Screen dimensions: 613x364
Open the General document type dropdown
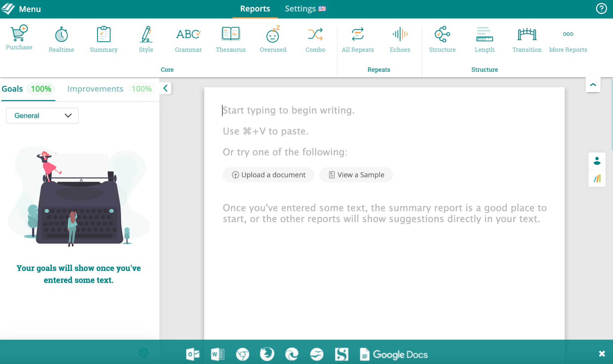[42, 116]
